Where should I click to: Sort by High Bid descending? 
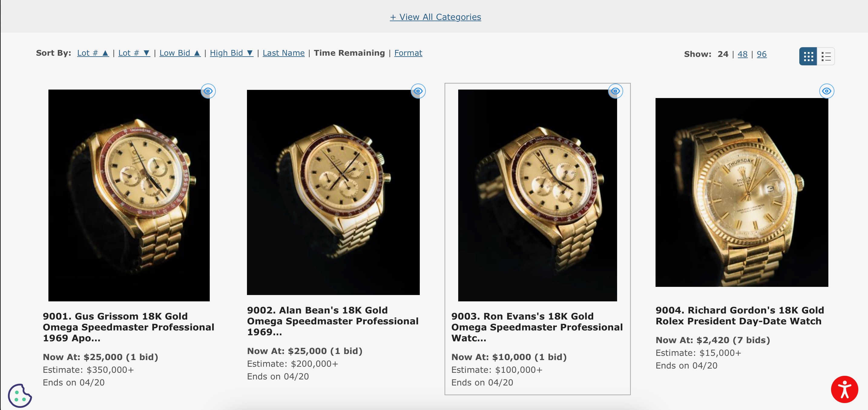pyautogui.click(x=232, y=53)
